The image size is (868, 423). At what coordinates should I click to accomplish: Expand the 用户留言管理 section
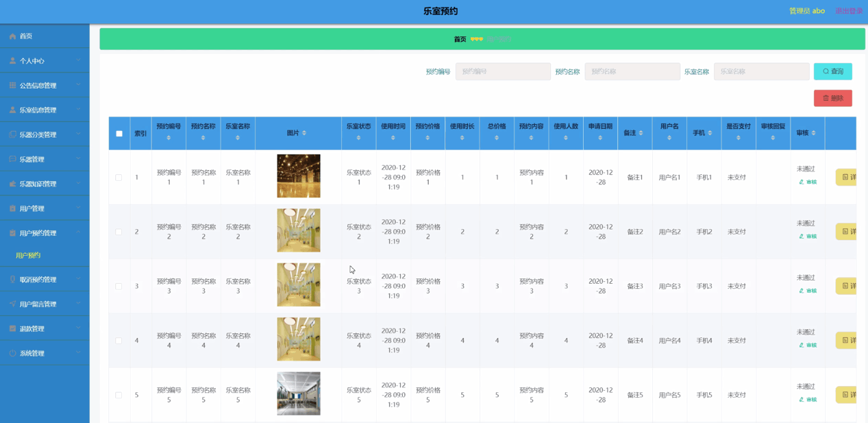pyautogui.click(x=77, y=304)
